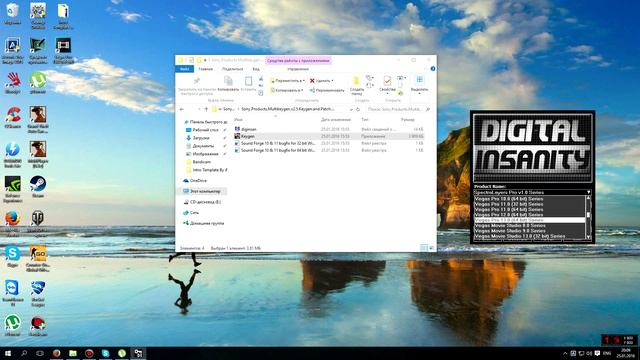The width and height of the screenshot is (640, 360).
Task: Open the Bandicam recorder taskbar icon
Action: pyautogui.click(x=89, y=353)
